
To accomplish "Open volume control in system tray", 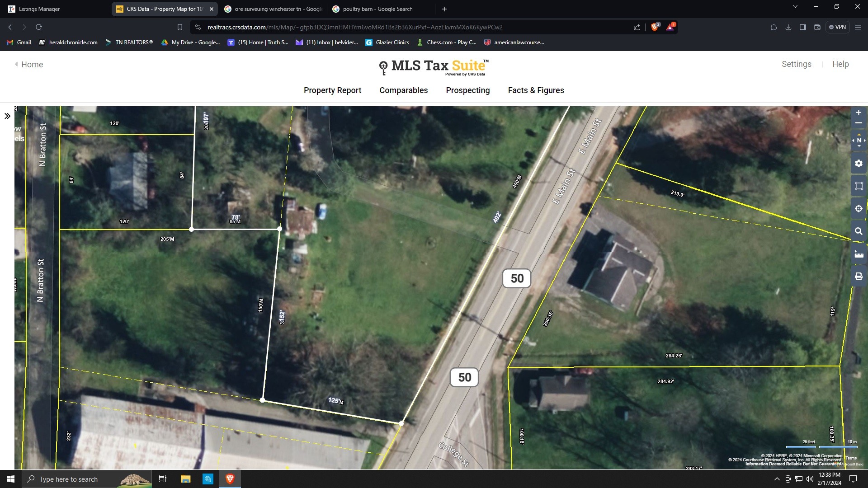I will tap(810, 479).
